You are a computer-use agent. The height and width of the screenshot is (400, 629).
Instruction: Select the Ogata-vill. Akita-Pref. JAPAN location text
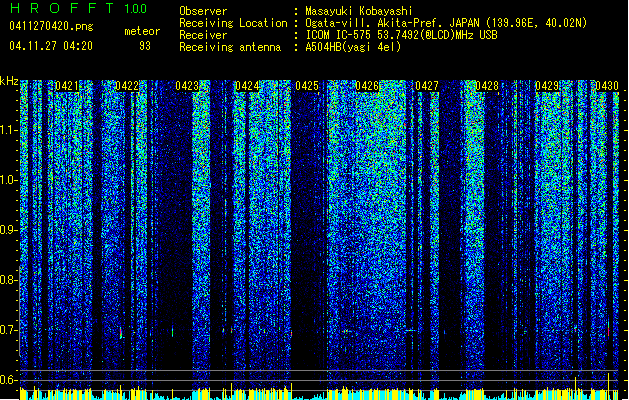[446, 23]
